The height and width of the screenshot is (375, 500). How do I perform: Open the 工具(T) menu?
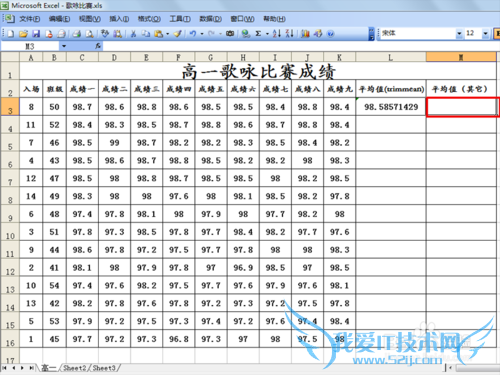click(x=180, y=19)
